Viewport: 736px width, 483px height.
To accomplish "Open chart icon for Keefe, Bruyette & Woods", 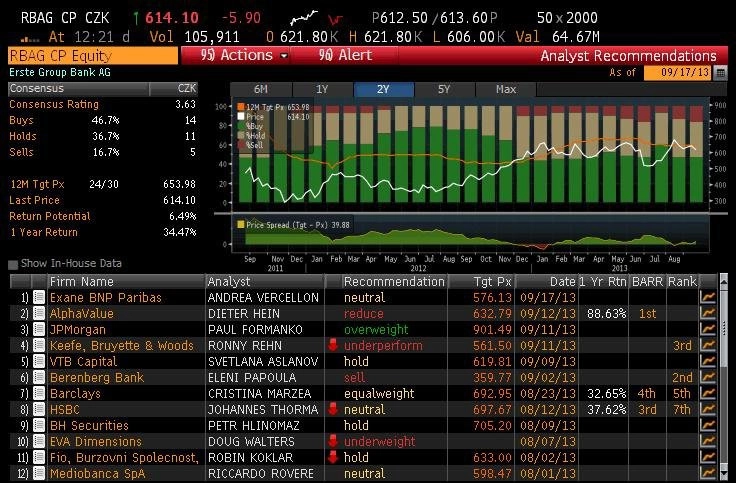I will (708, 345).
